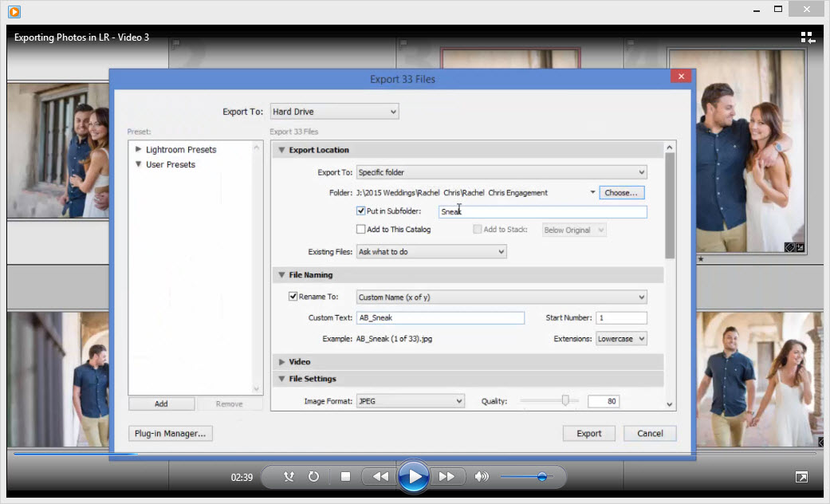
Task: Check the Add to Stack option
Action: [x=478, y=229]
